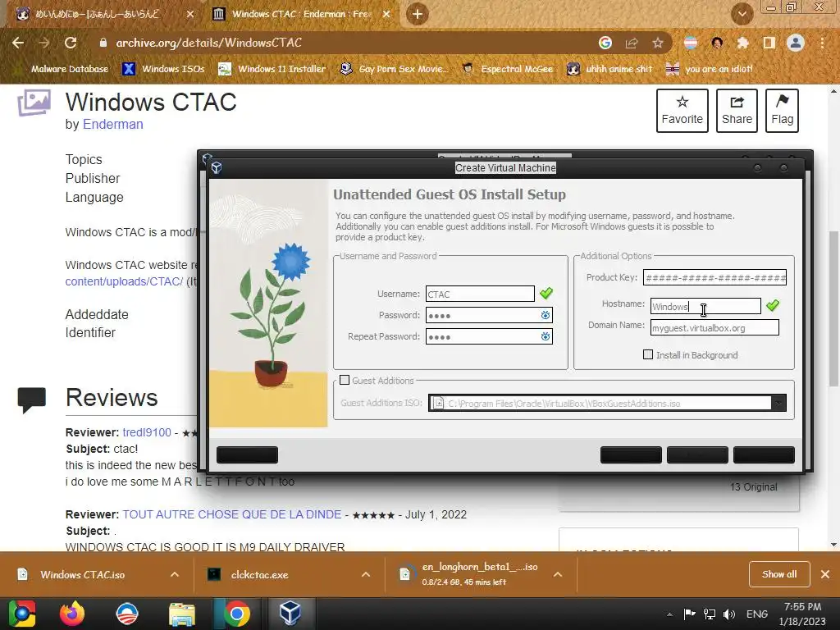Bookmark this page with the star icon
Screen dimensions: 840x630
[x=658, y=43]
